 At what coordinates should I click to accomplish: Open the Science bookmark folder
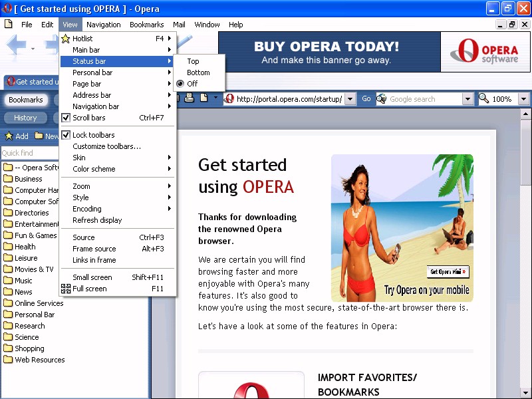pyautogui.click(x=27, y=337)
